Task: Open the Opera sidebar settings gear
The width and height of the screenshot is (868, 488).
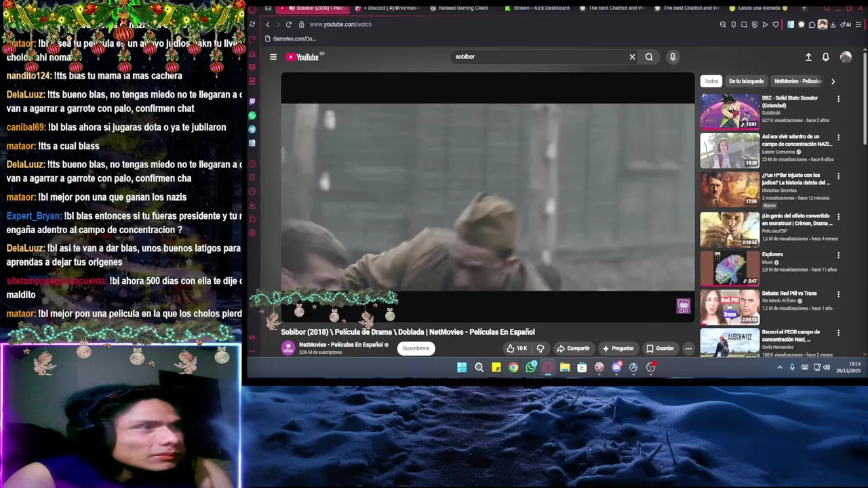Action: [252, 233]
